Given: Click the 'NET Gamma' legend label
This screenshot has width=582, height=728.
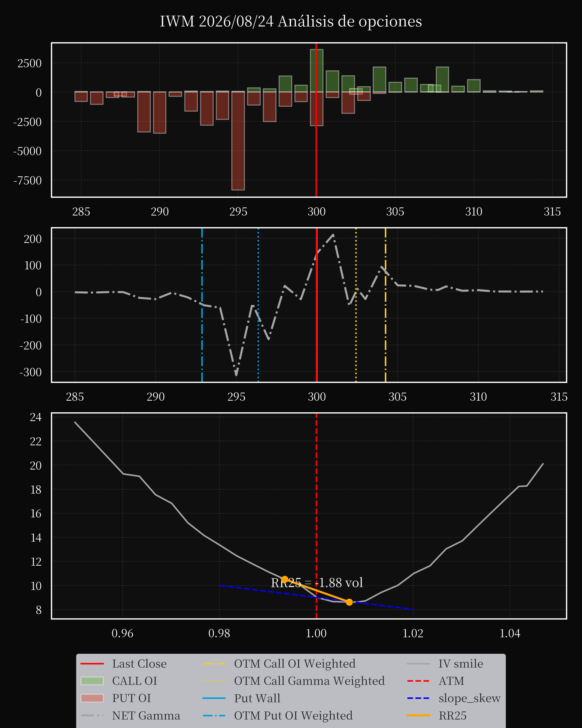Looking at the screenshot, I should tap(146, 716).
